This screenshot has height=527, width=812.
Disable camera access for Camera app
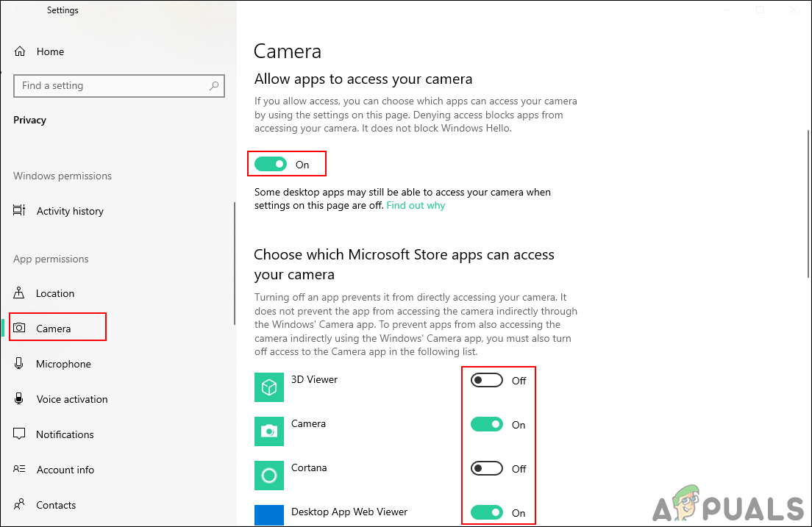pos(487,425)
